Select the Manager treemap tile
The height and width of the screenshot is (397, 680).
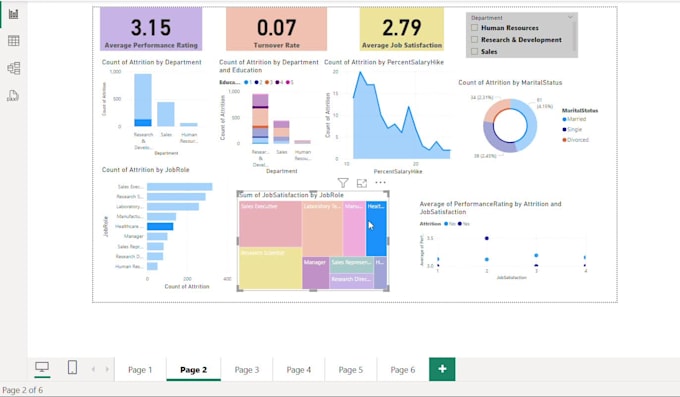tap(315, 273)
